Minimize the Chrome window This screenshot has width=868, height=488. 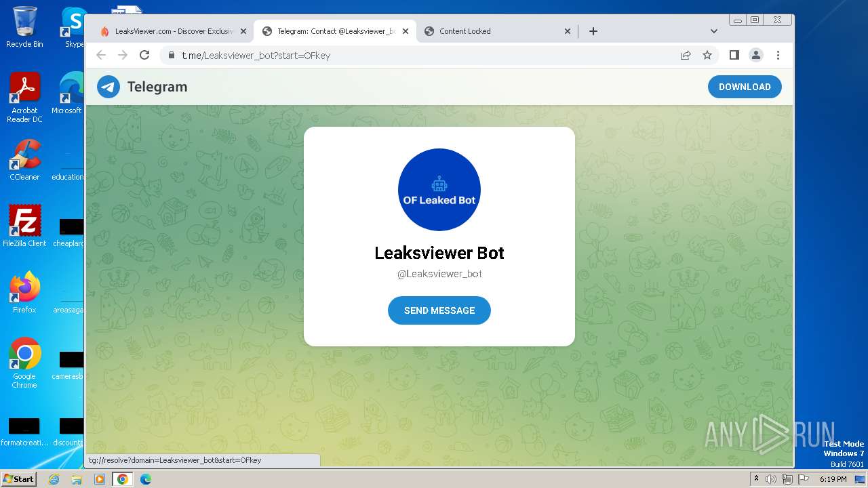click(738, 20)
